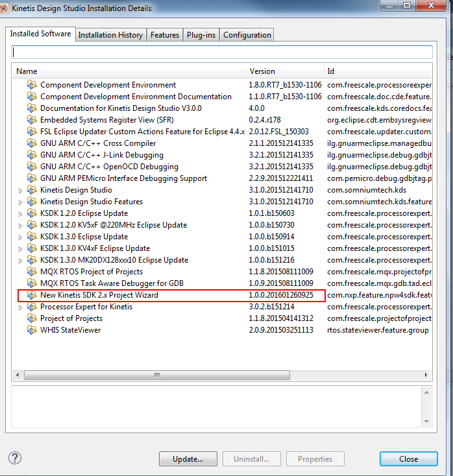Click the Embedded Systems Register View icon
Image resolution: width=453 pixels, height=476 pixels.
click(x=32, y=120)
